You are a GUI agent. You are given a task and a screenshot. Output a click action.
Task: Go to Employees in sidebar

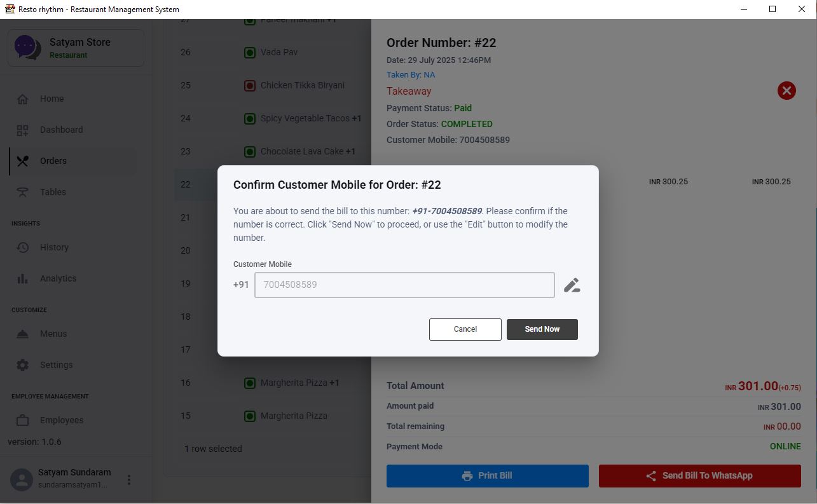tap(62, 421)
